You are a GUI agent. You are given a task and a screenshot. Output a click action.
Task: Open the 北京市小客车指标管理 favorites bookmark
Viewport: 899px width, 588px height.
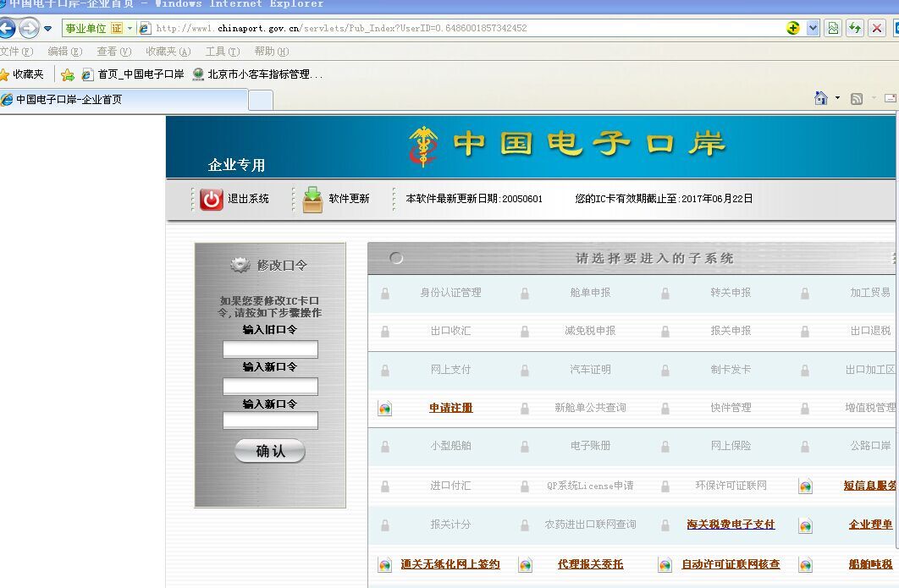coord(257,74)
